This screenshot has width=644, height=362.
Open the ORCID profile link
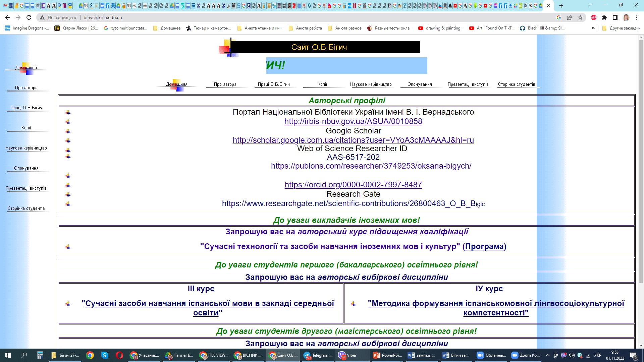[353, 185]
